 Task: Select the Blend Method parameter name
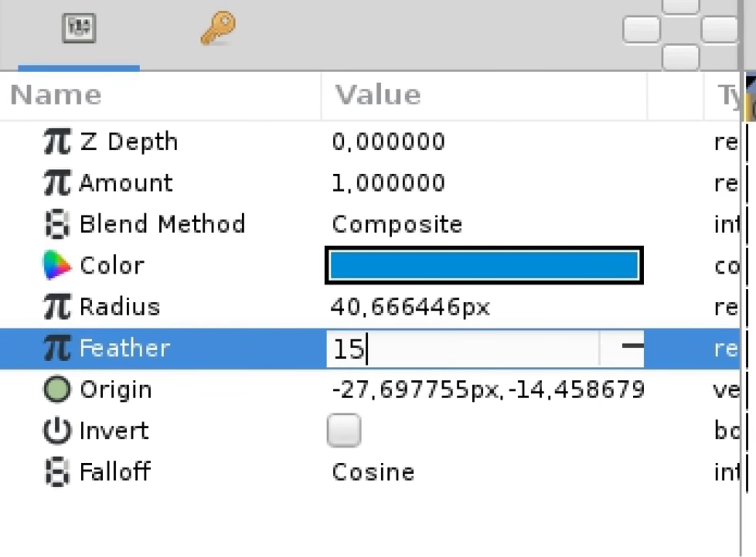pyautogui.click(x=162, y=224)
